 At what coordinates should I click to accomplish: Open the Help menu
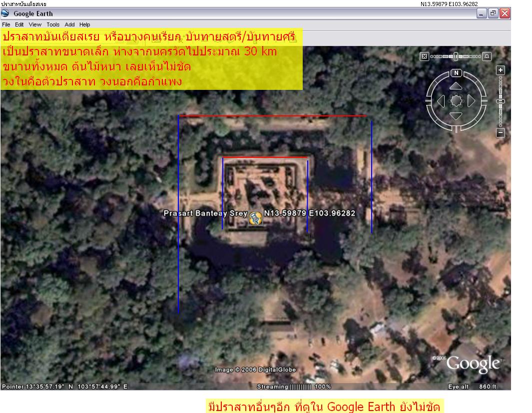[x=85, y=24]
